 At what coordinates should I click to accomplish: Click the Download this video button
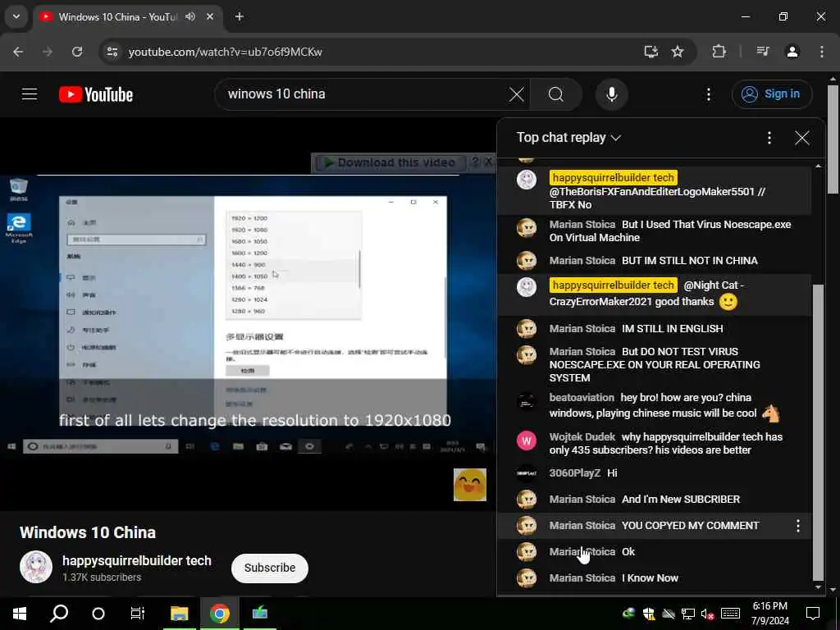pyautogui.click(x=390, y=162)
